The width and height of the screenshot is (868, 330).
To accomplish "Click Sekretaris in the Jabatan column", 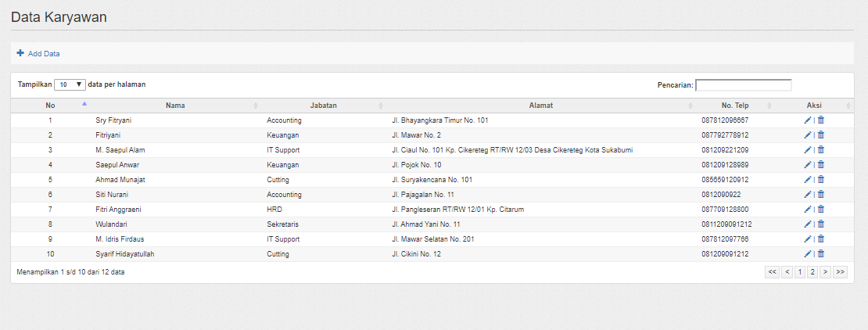I will pos(283,224).
